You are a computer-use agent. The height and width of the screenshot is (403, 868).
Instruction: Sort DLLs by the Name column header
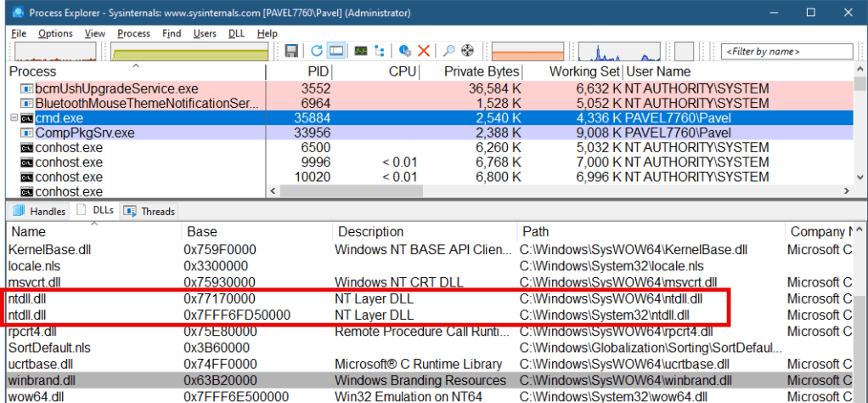(28, 231)
